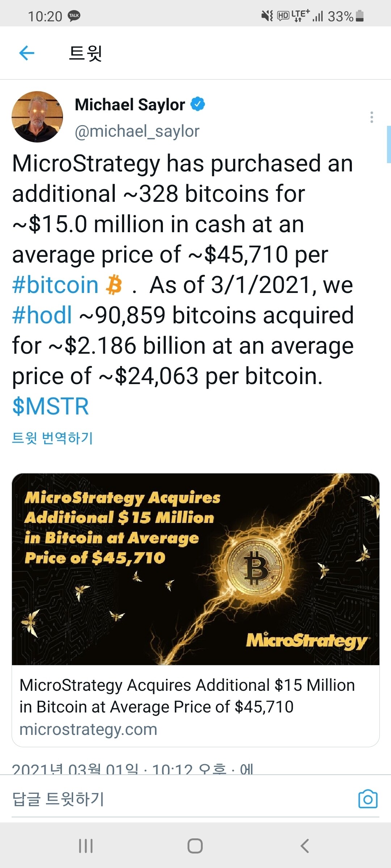This screenshot has height=868, width=391.
Task: Tap 트윗 번역하기 to translate tweet
Action: coord(52,438)
